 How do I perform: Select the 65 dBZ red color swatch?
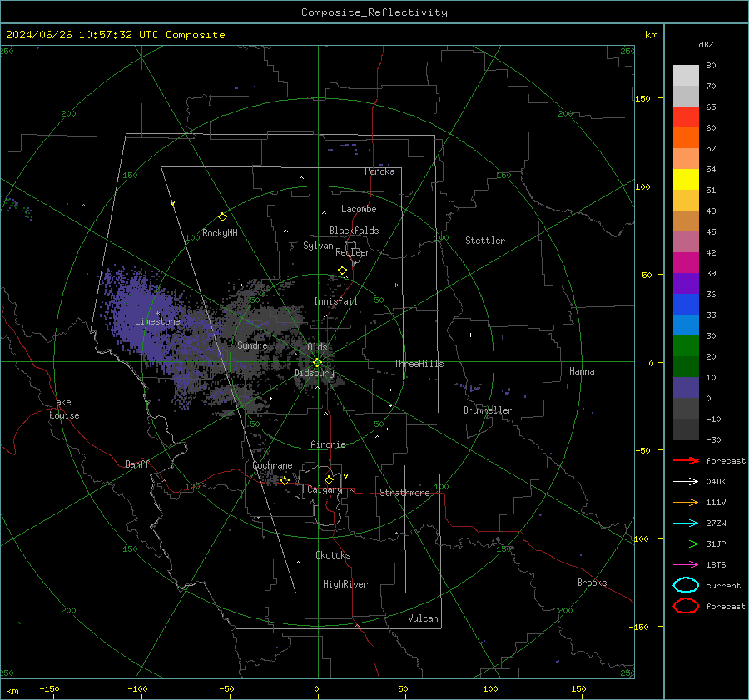686,117
